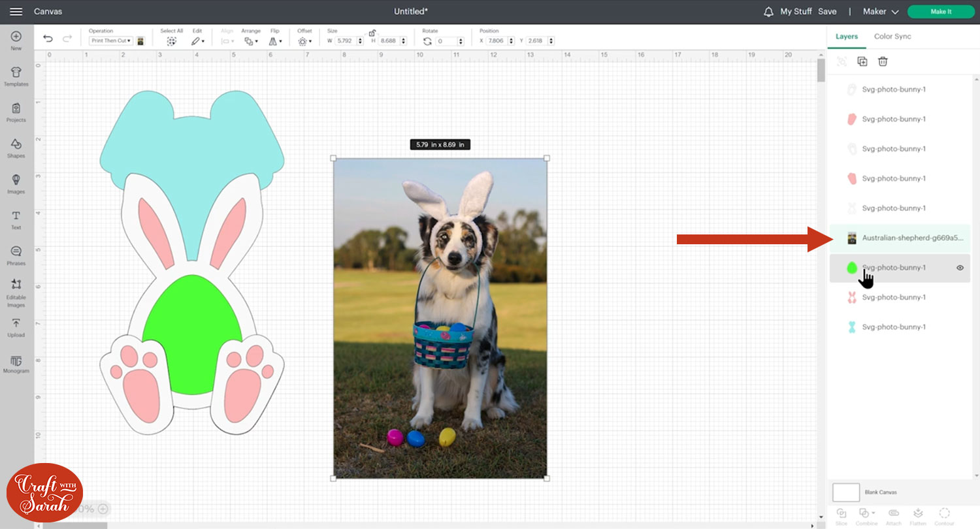Duplicate the layer with the duplicate icon
Screen dimensions: 980x529
tap(862, 61)
